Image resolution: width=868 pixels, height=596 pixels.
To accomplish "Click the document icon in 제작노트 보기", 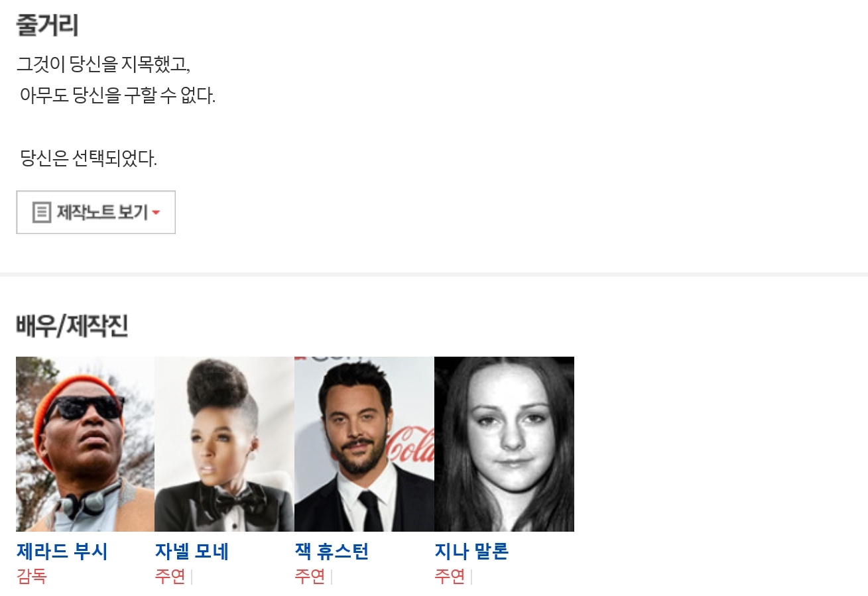I will 42,213.
